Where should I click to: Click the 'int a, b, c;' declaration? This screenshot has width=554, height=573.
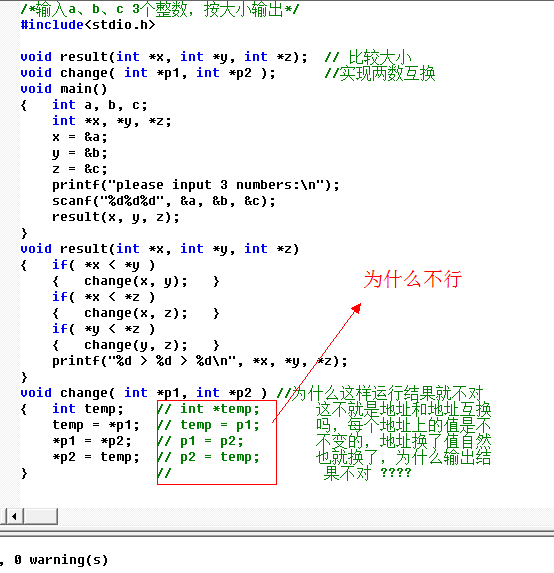[x=100, y=105]
